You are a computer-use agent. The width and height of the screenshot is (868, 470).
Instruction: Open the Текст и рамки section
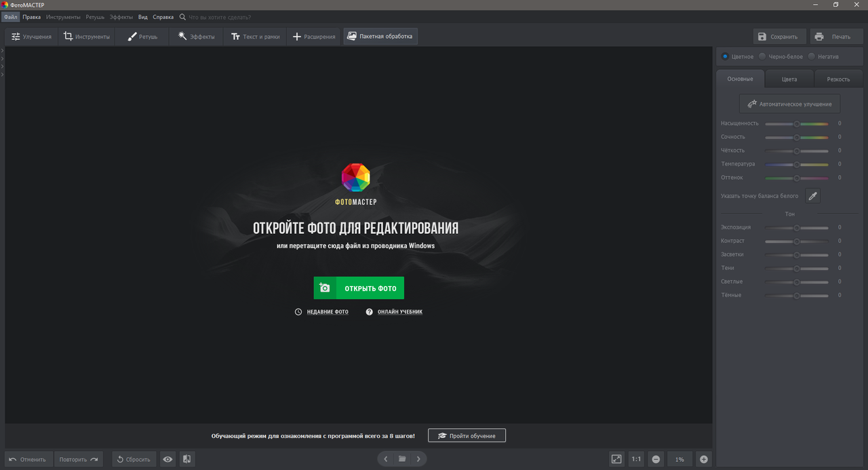tap(254, 37)
